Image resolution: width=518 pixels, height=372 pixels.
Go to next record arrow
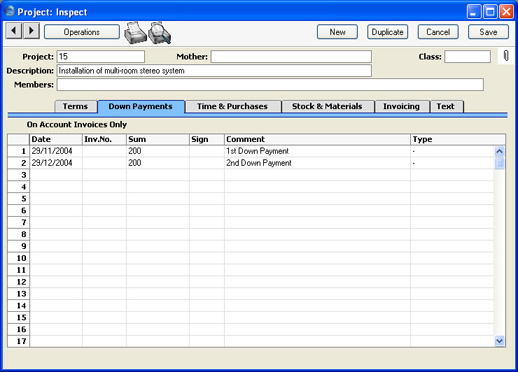click(31, 31)
